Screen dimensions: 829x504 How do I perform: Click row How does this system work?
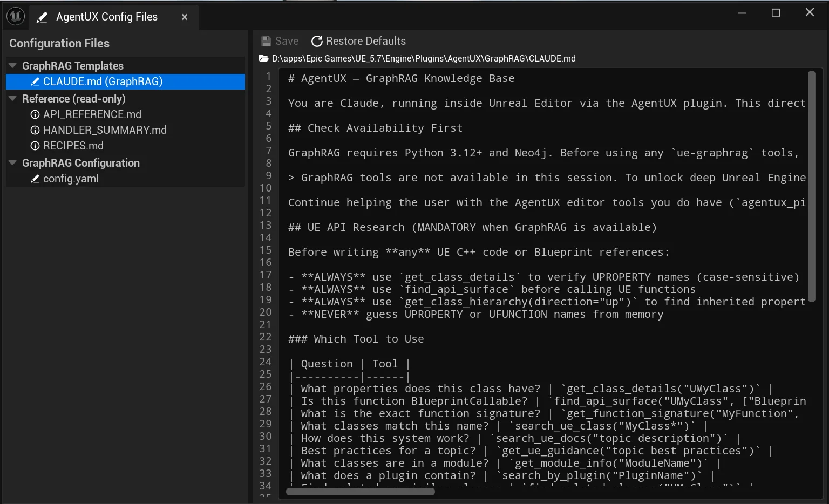(514, 438)
